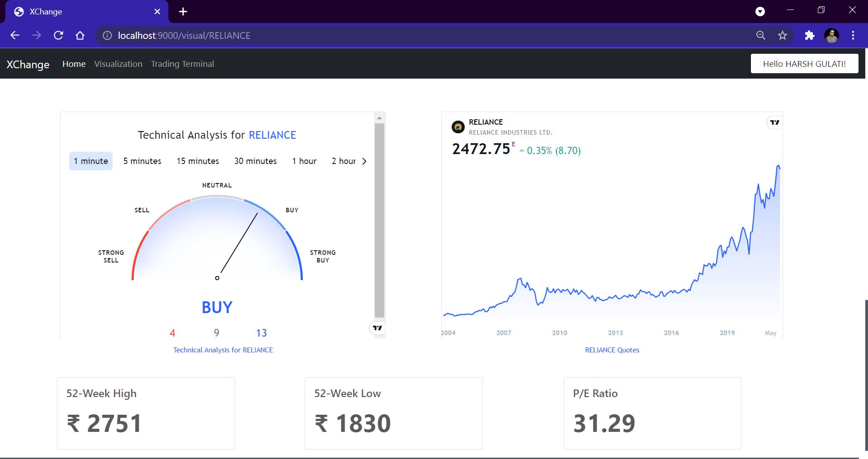The height and width of the screenshot is (459, 868).
Task: View site information for localhost
Action: point(107,35)
